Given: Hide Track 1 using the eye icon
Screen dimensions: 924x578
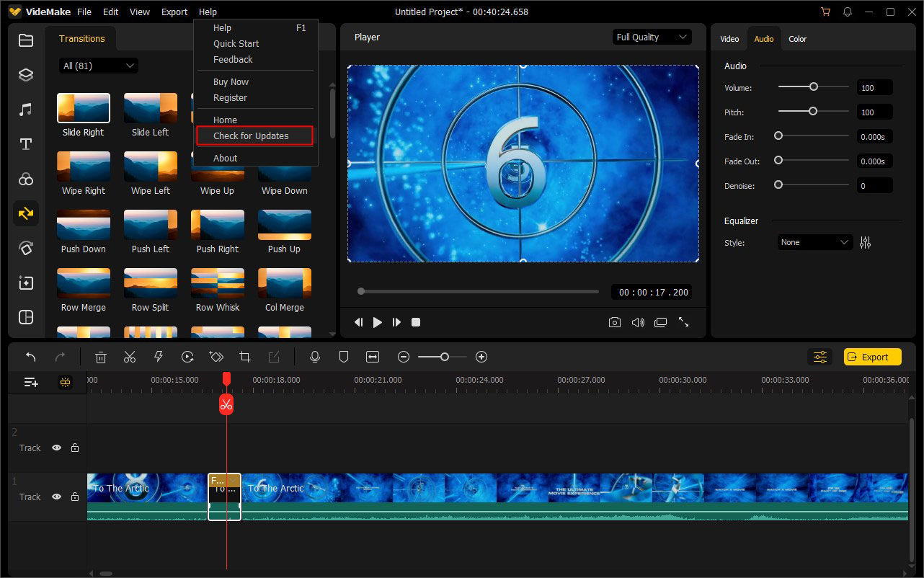Looking at the screenshot, I should pos(56,497).
